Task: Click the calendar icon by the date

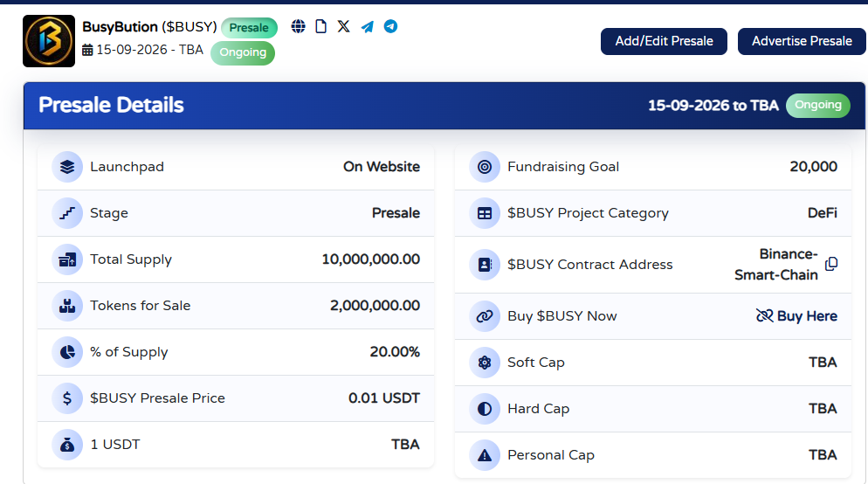Action: (87, 50)
